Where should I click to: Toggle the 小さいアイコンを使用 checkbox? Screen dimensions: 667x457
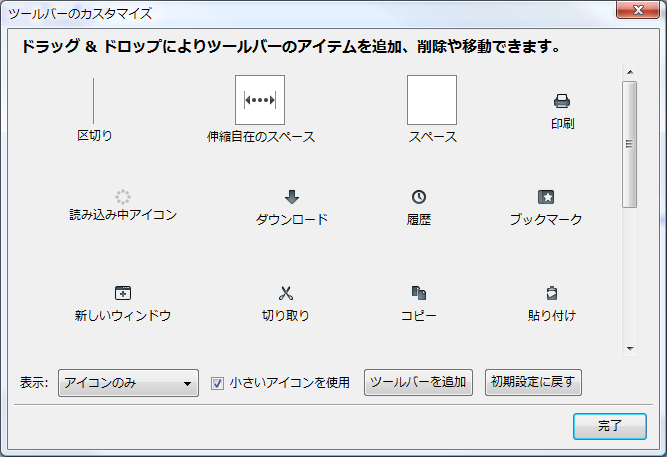coord(217,383)
